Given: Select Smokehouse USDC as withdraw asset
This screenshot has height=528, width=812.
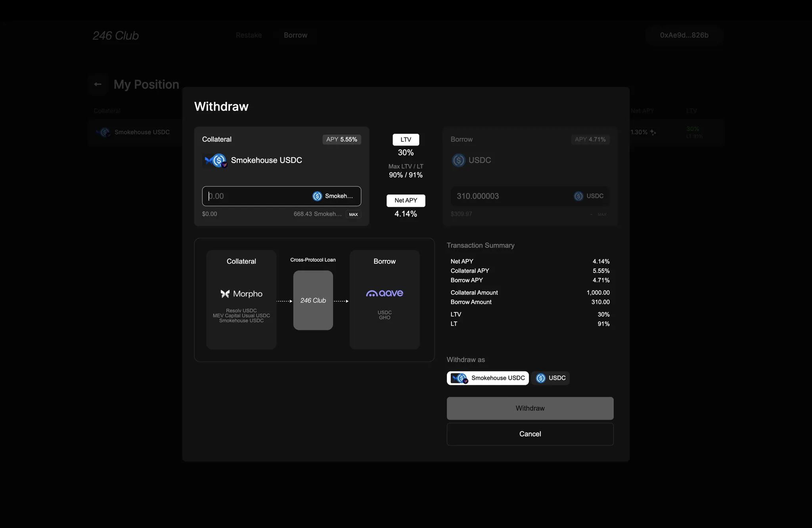Looking at the screenshot, I should pyautogui.click(x=488, y=378).
